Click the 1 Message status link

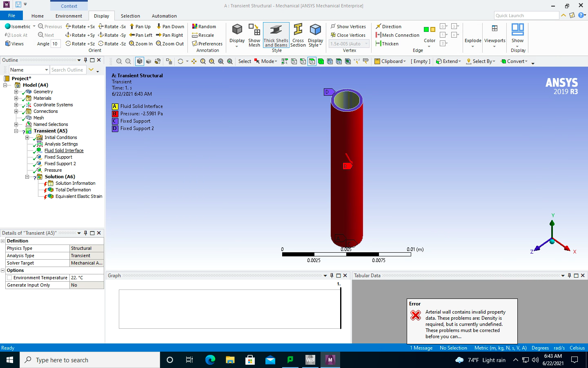point(421,348)
